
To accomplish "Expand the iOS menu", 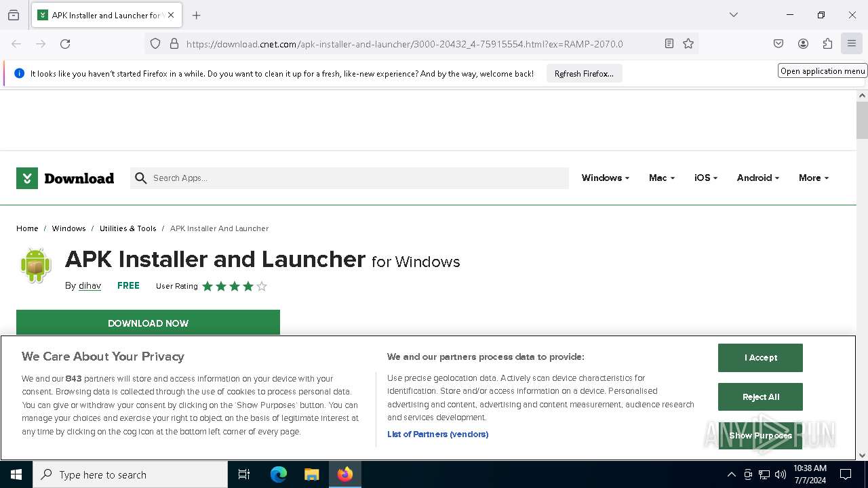I will point(705,178).
